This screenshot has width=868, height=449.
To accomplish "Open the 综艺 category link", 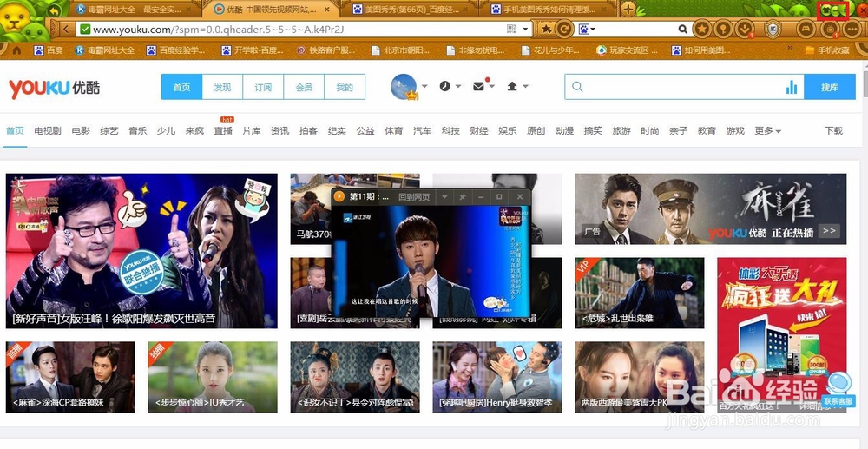I will [x=109, y=130].
